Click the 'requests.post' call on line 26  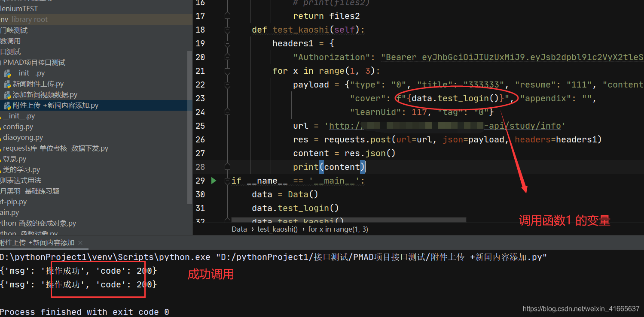357,139
